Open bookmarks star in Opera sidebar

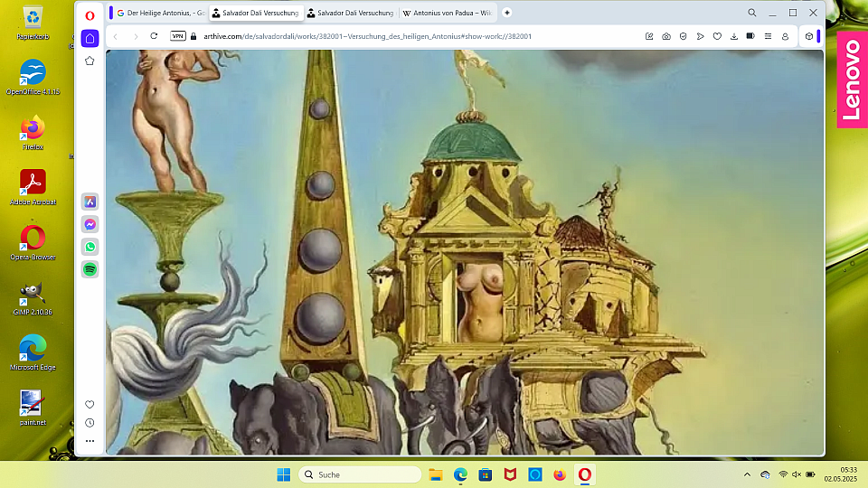90,61
